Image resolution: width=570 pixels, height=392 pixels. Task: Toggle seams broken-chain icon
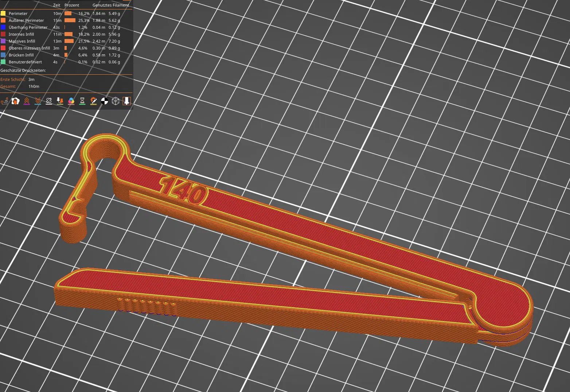(x=49, y=101)
